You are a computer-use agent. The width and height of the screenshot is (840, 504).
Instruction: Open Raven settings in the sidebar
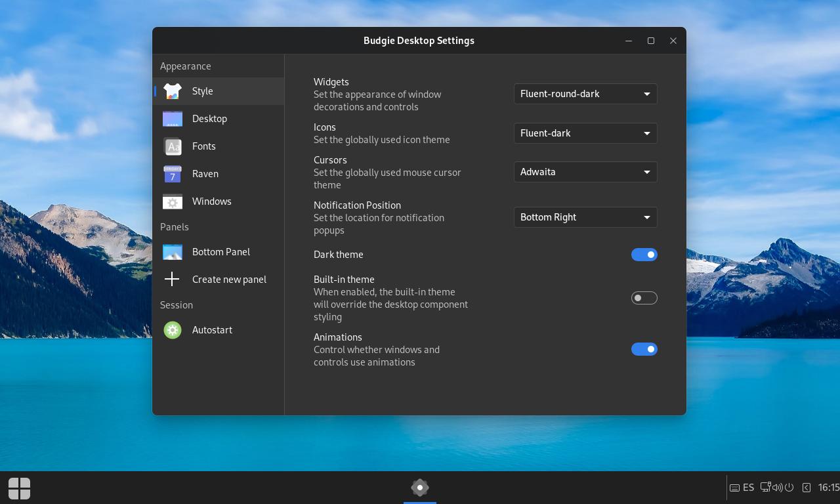coord(219,174)
